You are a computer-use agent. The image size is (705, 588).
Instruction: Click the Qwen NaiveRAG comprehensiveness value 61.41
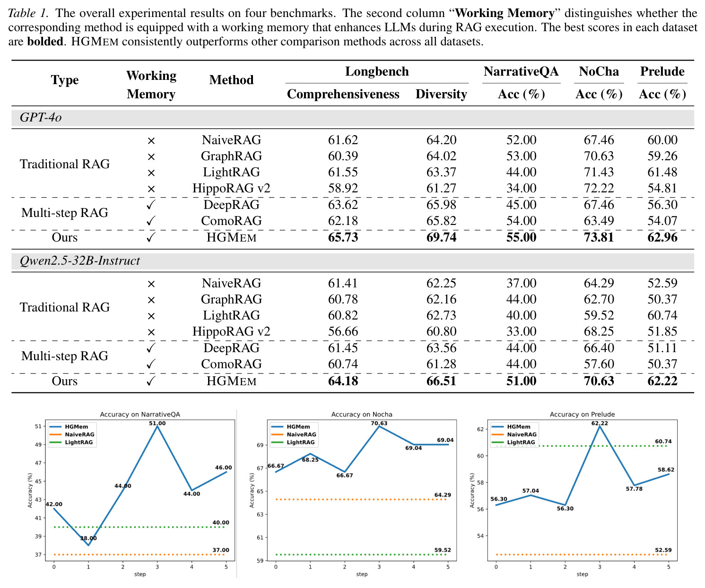click(x=343, y=283)
